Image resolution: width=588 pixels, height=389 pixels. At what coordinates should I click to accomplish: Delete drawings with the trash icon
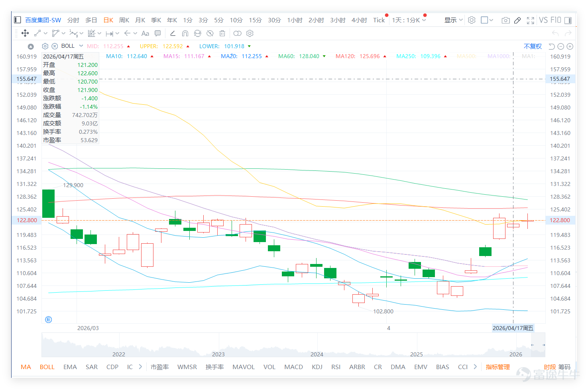[222, 33]
